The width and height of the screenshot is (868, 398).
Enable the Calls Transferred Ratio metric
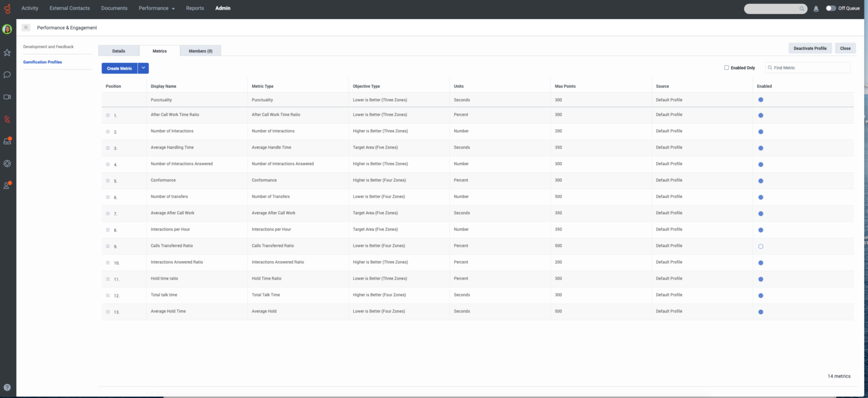(761, 246)
